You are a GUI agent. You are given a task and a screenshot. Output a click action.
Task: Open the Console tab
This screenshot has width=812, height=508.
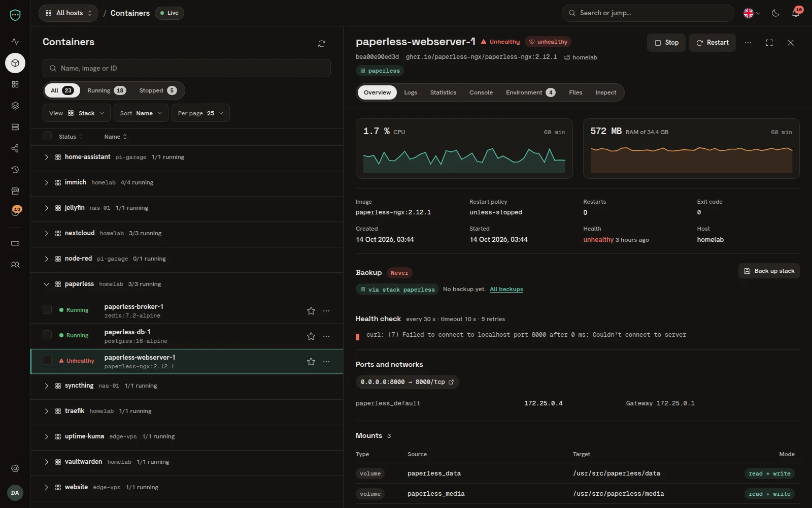click(481, 92)
